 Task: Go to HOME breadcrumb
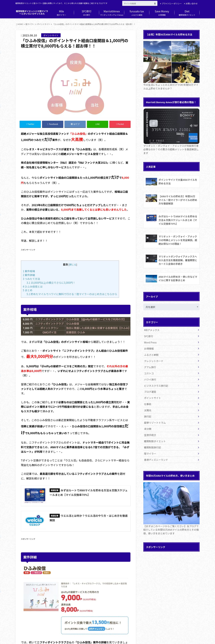click(x=20, y=24)
